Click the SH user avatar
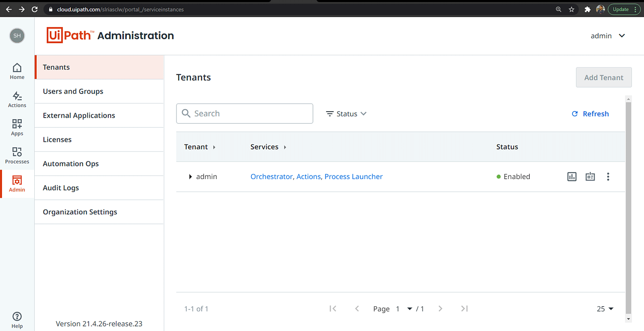Screen dimensions: 644x331 click(x=17, y=36)
